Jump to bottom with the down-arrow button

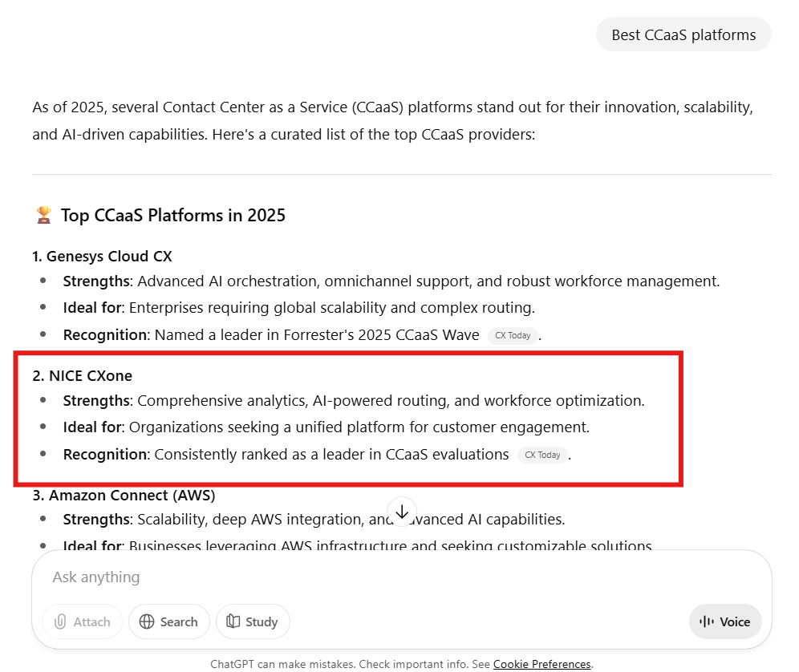402,512
